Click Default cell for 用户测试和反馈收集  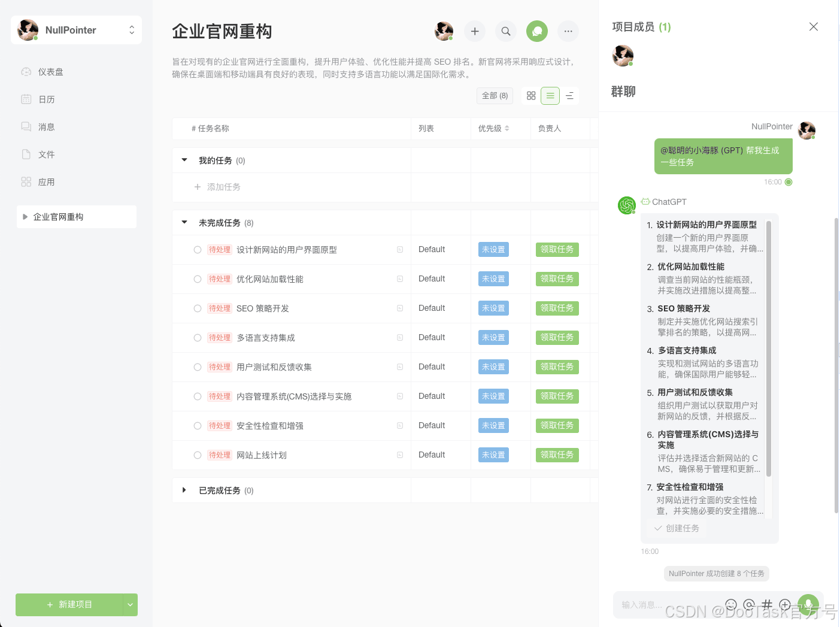(x=432, y=367)
